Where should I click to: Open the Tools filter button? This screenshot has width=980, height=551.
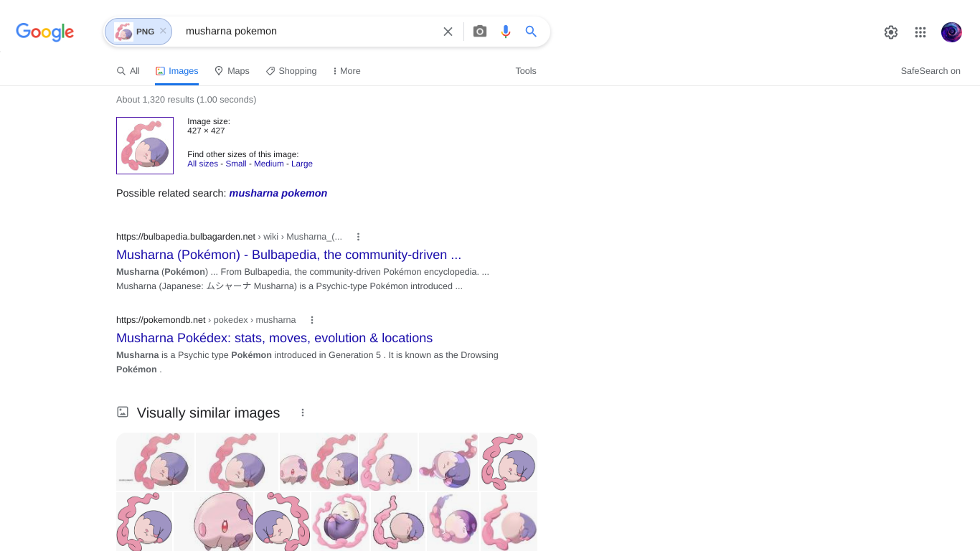[526, 71]
